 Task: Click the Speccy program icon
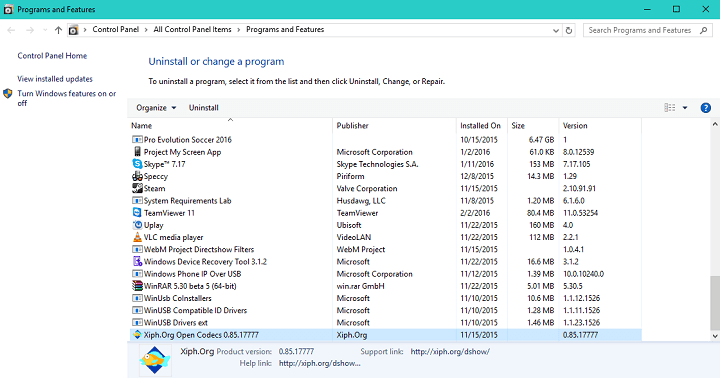(x=137, y=176)
